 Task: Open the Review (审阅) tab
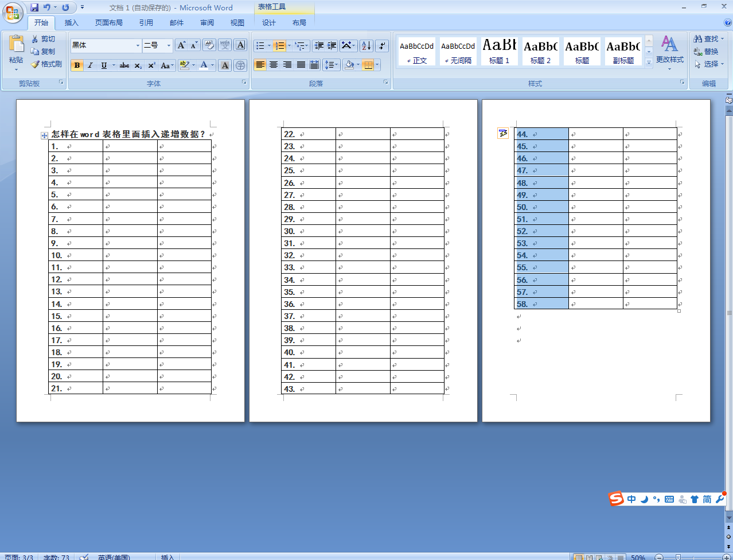click(207, 23)
